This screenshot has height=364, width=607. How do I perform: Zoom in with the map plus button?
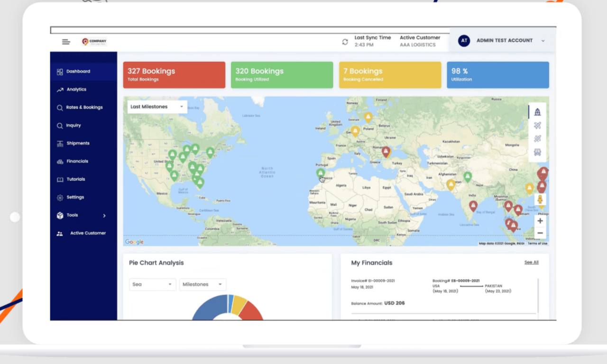coord(540,221)
